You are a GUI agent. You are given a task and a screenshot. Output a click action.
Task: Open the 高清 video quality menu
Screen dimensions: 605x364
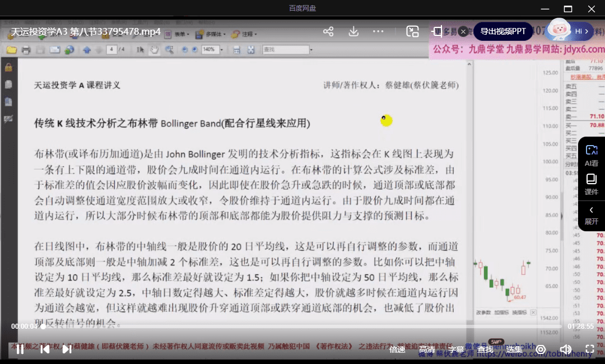pyautogui.click(x=427, y=349)
